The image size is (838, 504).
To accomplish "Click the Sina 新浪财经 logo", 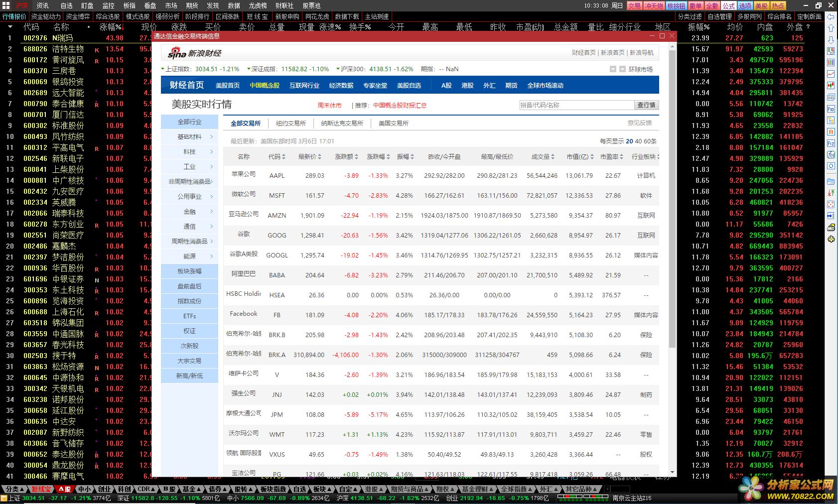I will [194, 53].
